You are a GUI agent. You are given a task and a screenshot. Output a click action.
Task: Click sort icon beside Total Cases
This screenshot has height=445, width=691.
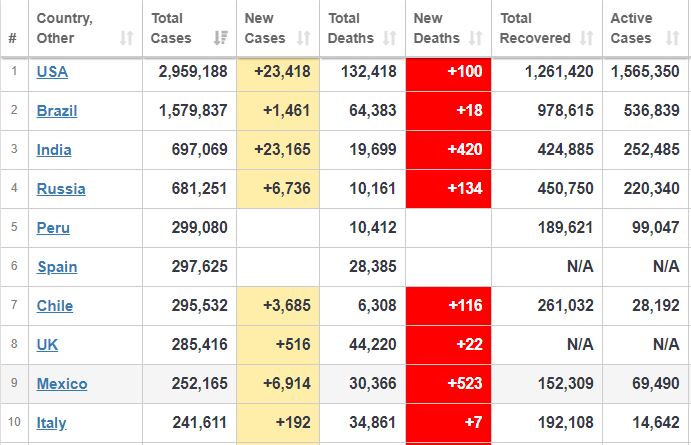(x=220, y=38)
